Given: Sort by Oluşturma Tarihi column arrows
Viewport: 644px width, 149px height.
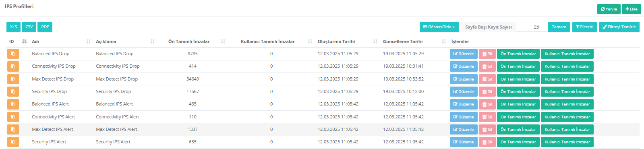Looking at the screenshot, I should pos(375,41).
